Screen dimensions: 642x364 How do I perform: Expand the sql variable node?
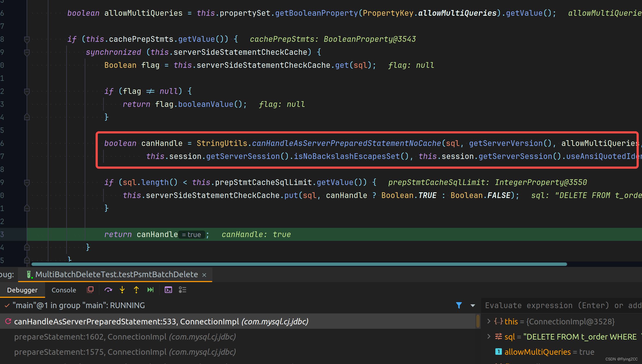coord(489,337)
